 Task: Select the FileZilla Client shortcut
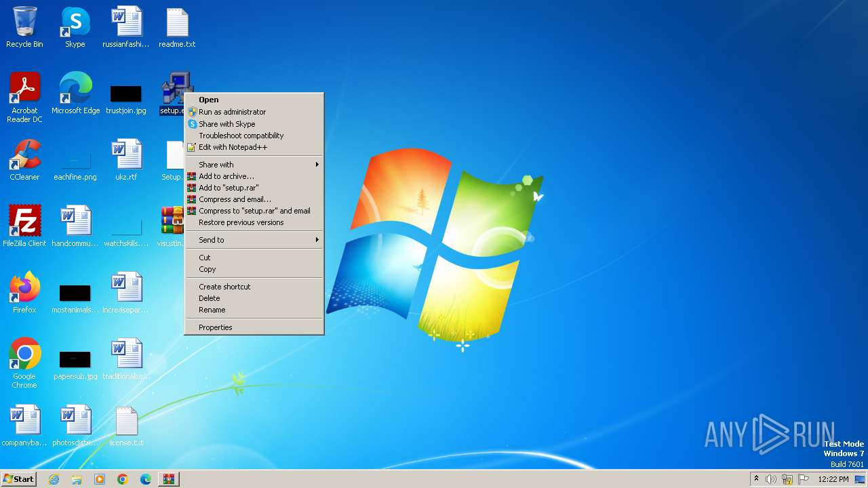[24, 226]
